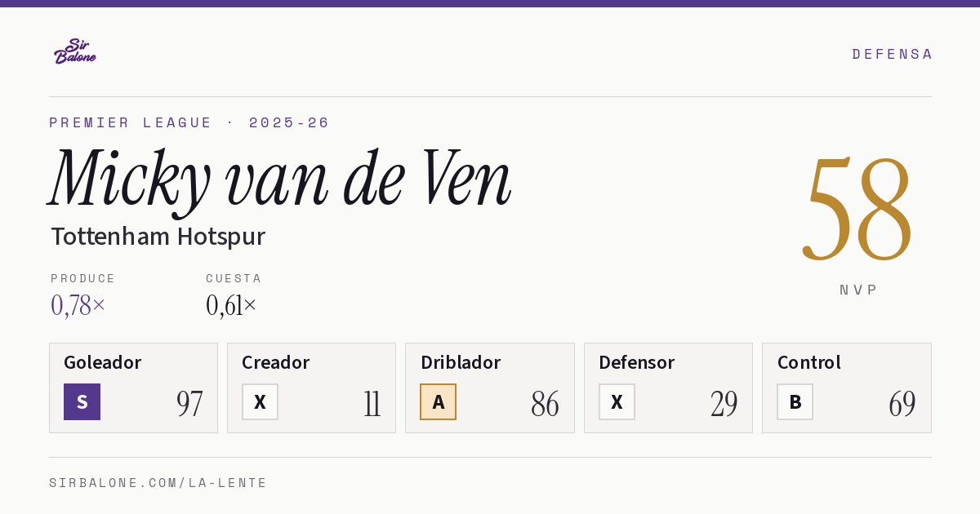Image resolution: width=980 pixels, height=514 pixels.
Task: Click the Defensor card title
Action: coord(637,362)
